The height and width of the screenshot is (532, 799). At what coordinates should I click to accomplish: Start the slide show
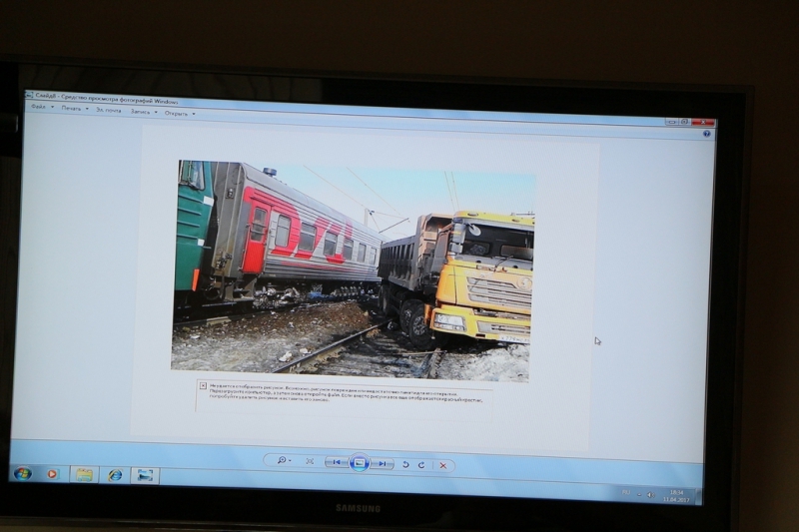coord(361,463)
